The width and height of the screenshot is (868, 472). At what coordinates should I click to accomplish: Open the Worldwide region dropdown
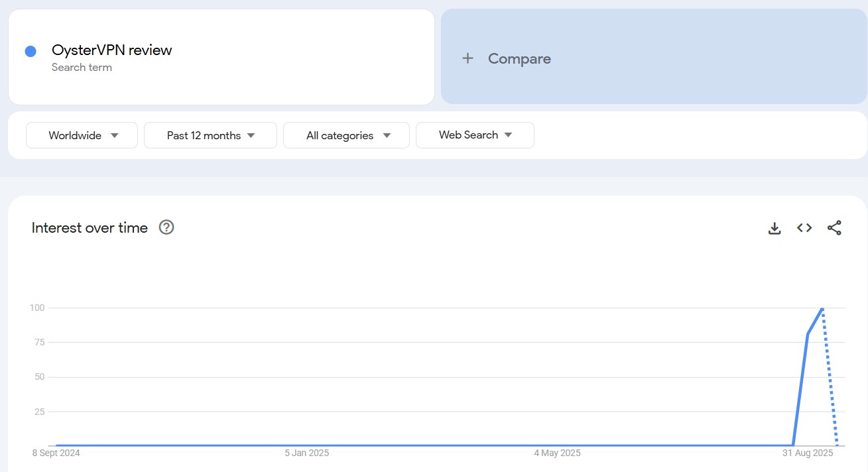(x=82, y=135)
